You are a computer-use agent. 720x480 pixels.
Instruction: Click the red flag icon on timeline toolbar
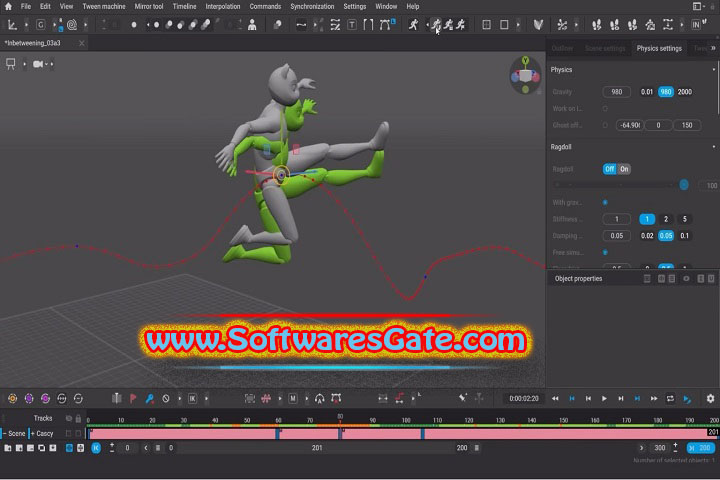pos(133,398)
